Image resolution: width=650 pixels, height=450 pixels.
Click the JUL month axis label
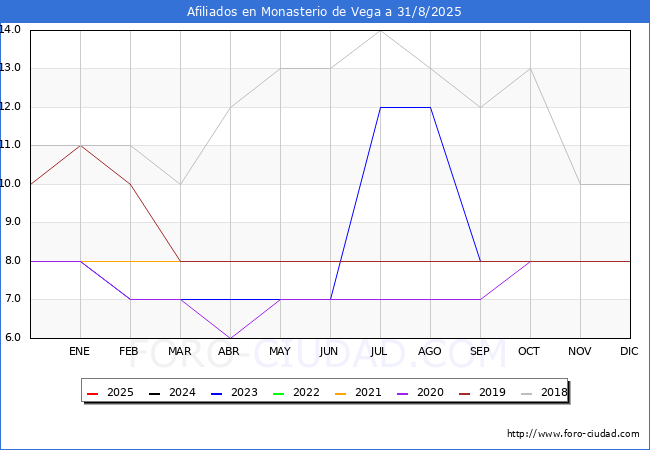click(x=380, y=352)
